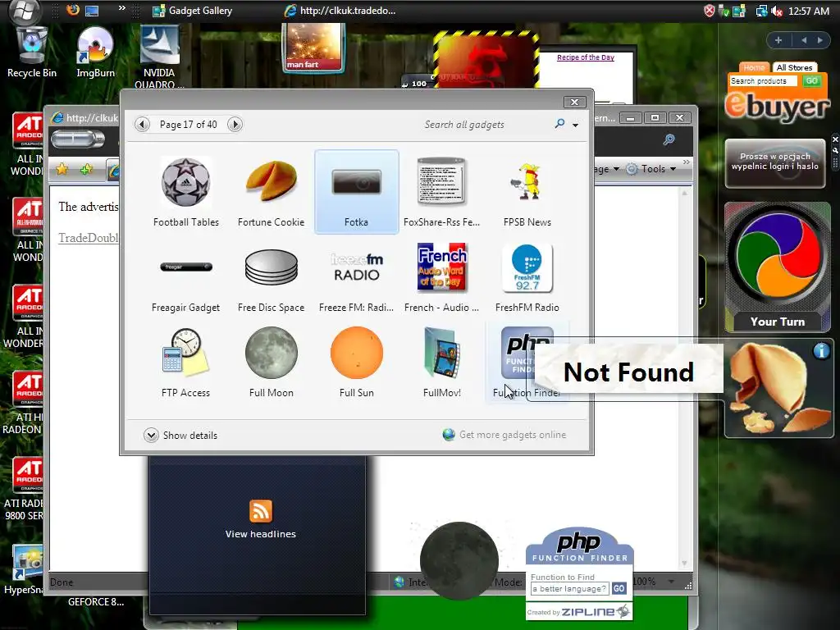840x630 pixels.
Task: Select the FTP Access gadget
Action: (x=186, y=363)
